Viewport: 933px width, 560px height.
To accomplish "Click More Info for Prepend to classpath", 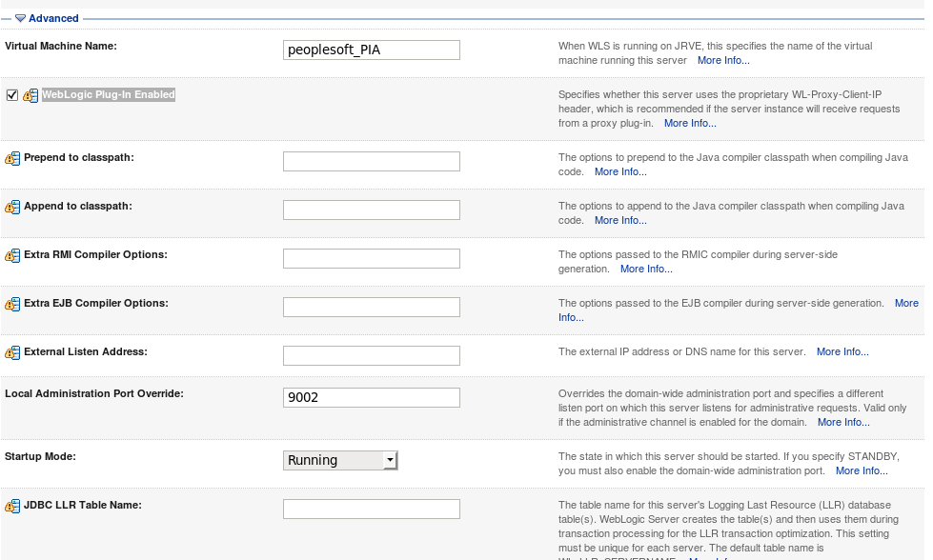I will (x=620, y=171).
